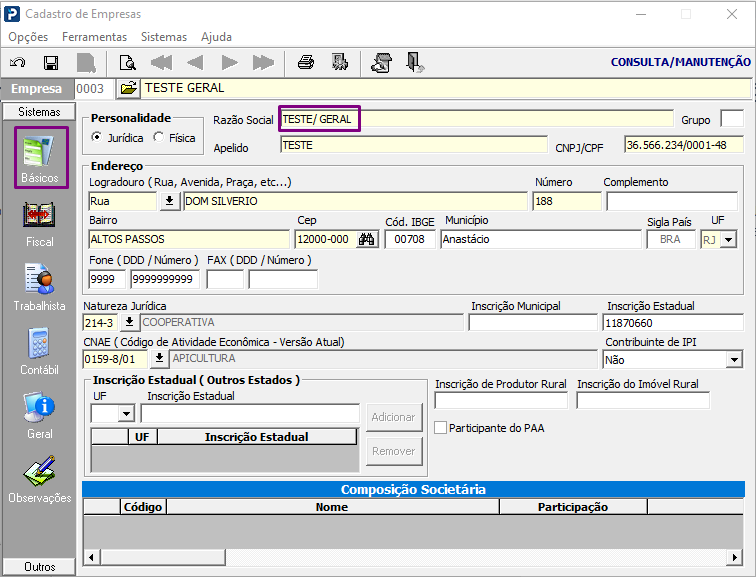This screenshot has width=756, height=577.
Task: Select the Trabalhista sidebar icon
Action: [x=40, y=287]
